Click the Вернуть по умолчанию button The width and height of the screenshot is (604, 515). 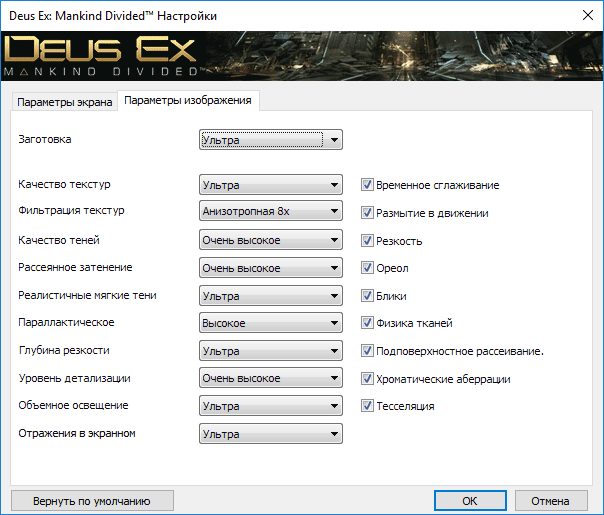92,501
